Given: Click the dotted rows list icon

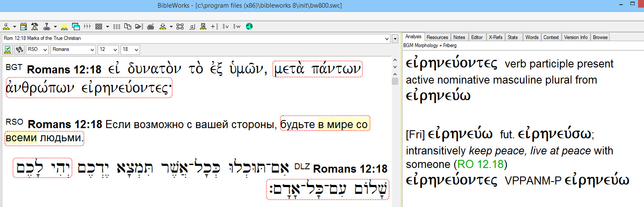Looking at the screenshot, I should 117,26.
